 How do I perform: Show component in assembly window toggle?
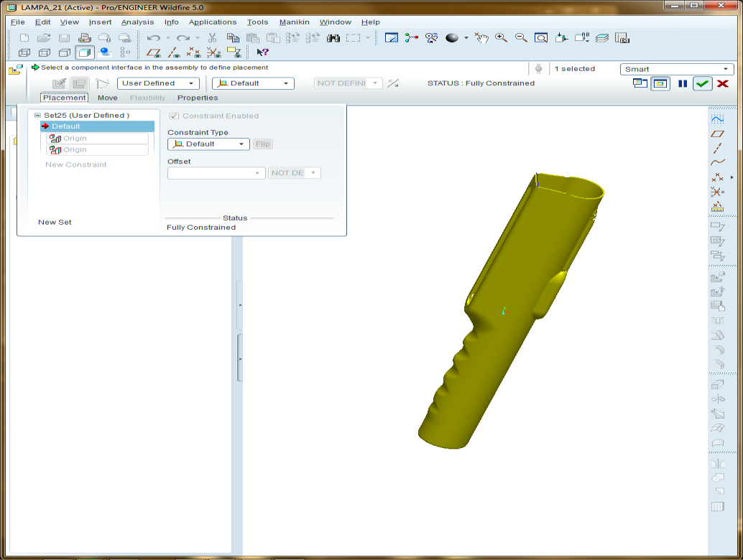point(660,84)
